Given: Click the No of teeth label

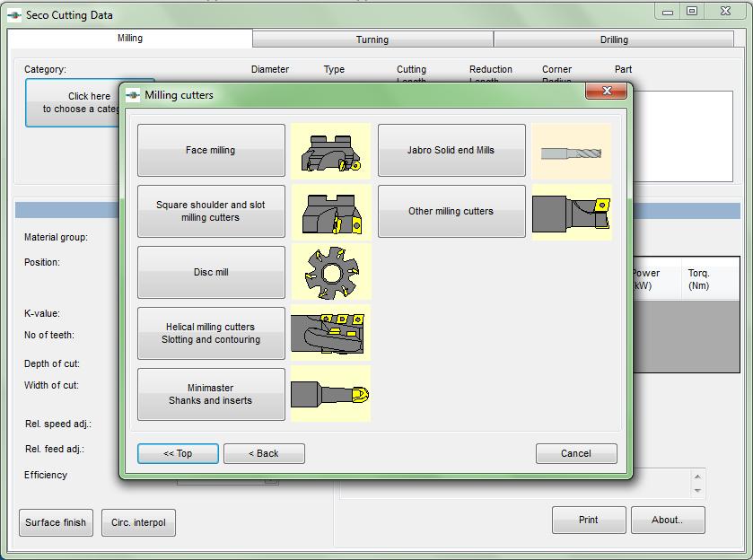Looking at the screenshot, I should (x=49, y=336).
